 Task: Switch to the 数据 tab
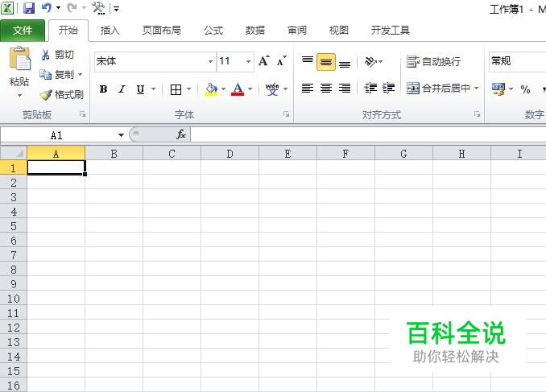pos(255,31)
